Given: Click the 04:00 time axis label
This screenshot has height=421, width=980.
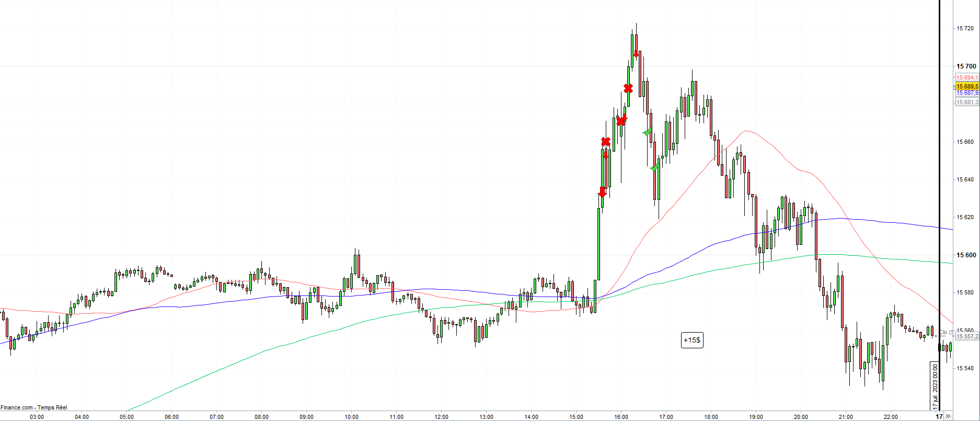Looking at the screenshot, I should point(82,417).
